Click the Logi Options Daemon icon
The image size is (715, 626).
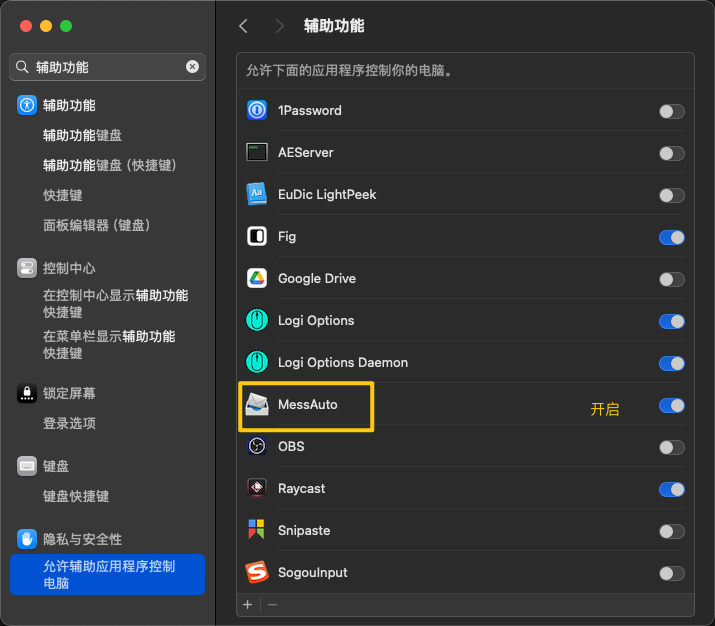click(x=257, y=362)
